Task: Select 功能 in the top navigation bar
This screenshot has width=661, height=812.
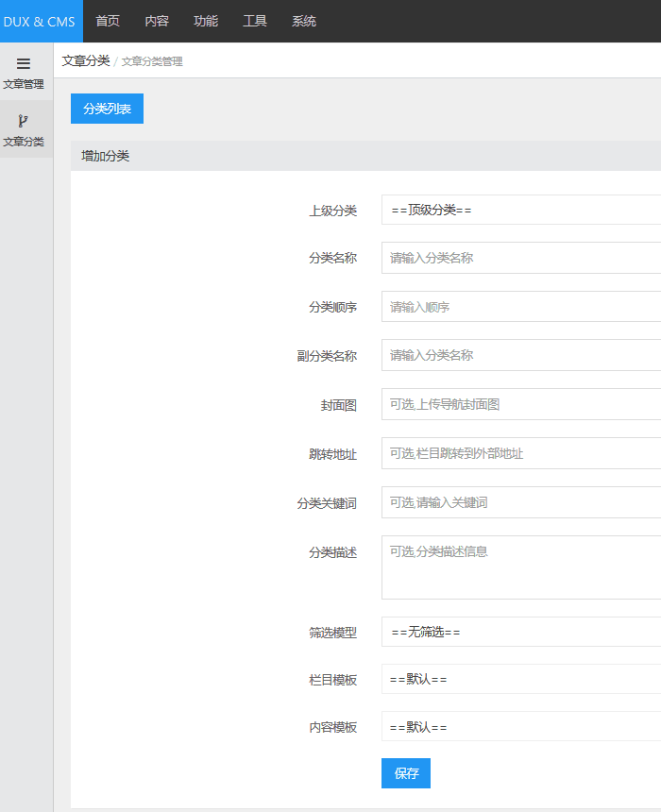Action: 206,21
